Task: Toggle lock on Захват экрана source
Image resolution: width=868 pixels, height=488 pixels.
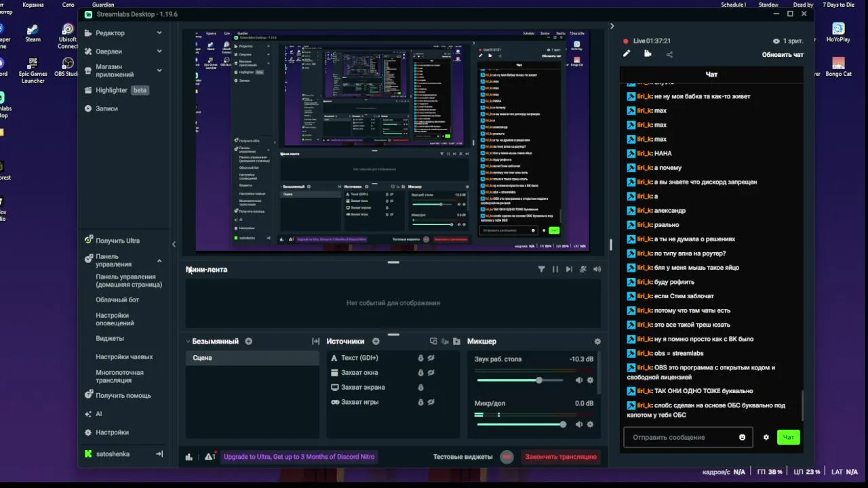Action: tap(420, 388)
